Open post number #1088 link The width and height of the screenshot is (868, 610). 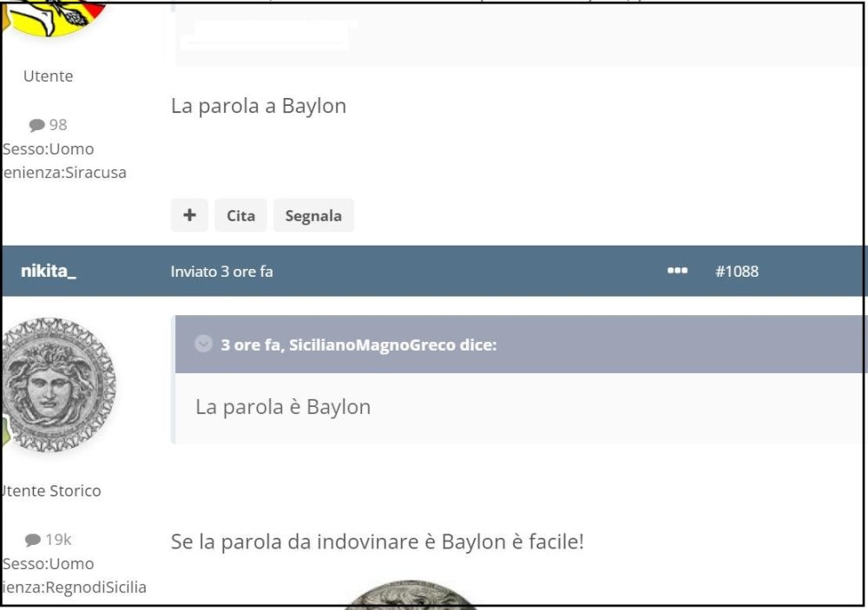(x=736, y=272)
